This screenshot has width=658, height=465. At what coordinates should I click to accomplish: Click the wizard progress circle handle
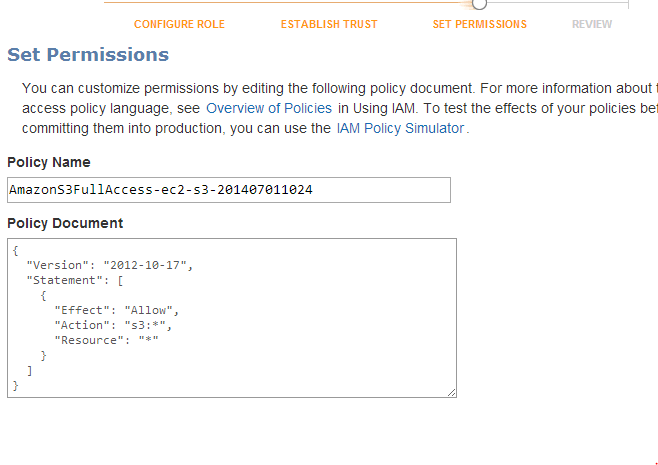click(x=479, y=3)
